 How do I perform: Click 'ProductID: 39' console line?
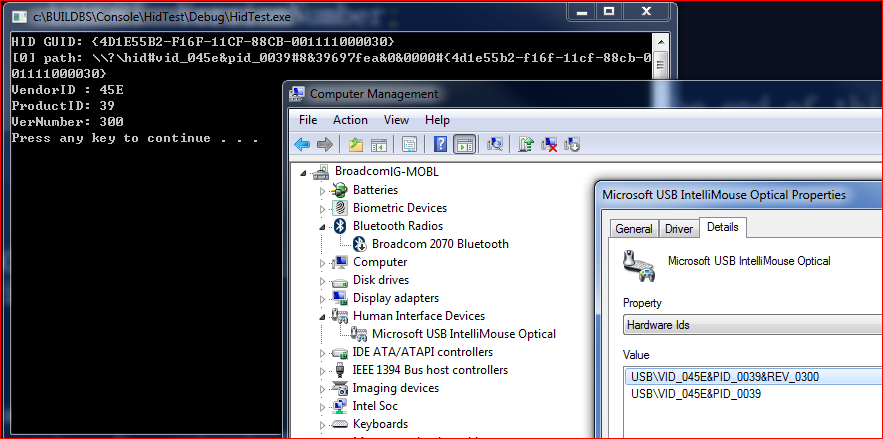tap(63, 106)
